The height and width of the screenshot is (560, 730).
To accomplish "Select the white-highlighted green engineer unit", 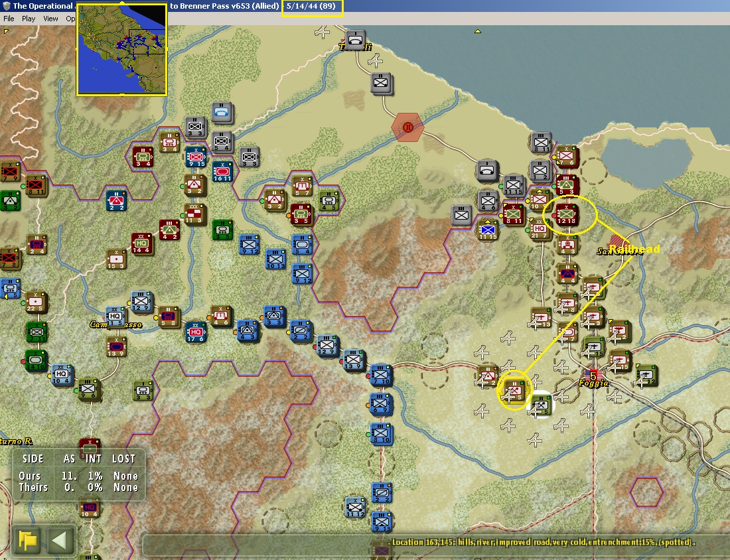I will coord(541,406).
